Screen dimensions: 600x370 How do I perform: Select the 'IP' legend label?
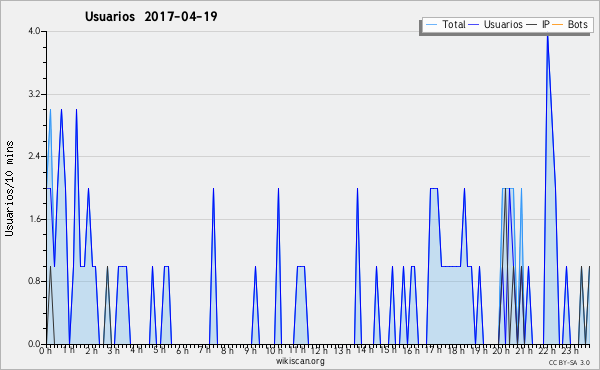(x=546, y=24)
